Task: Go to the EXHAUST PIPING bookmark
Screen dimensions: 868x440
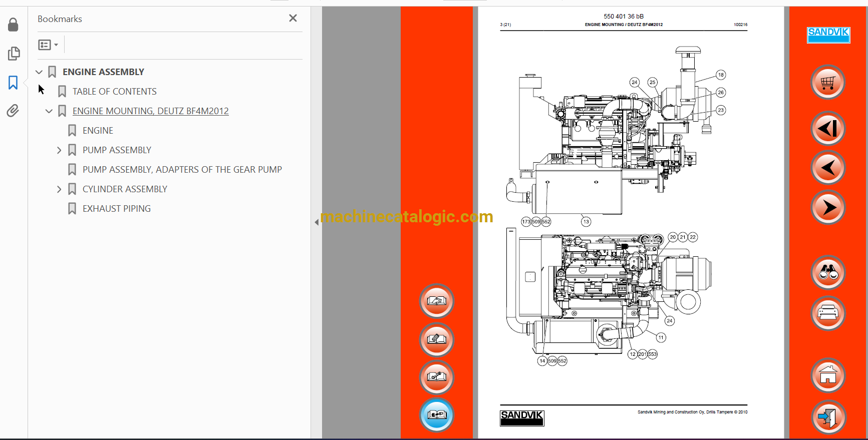Action: [x=117, y=209]
